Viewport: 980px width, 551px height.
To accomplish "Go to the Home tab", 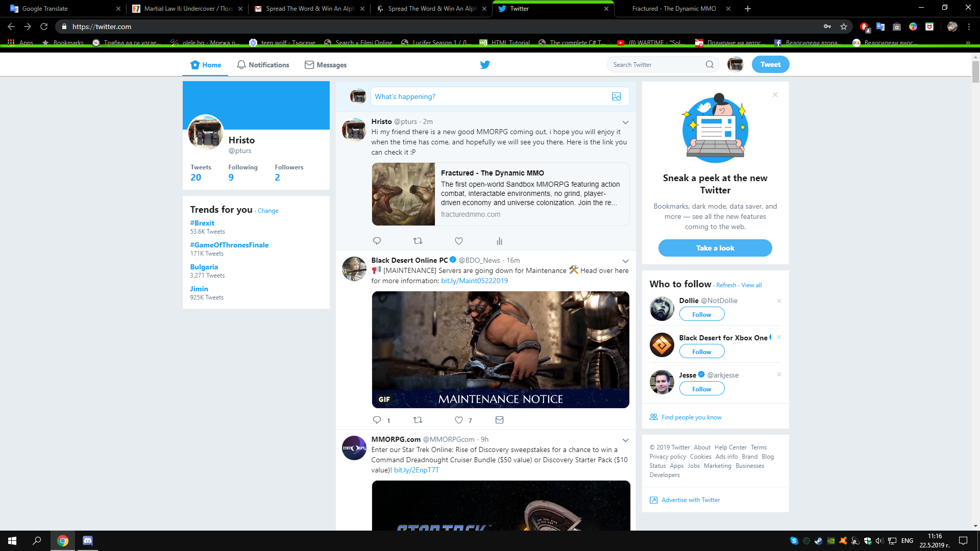I will coord(206,65).
